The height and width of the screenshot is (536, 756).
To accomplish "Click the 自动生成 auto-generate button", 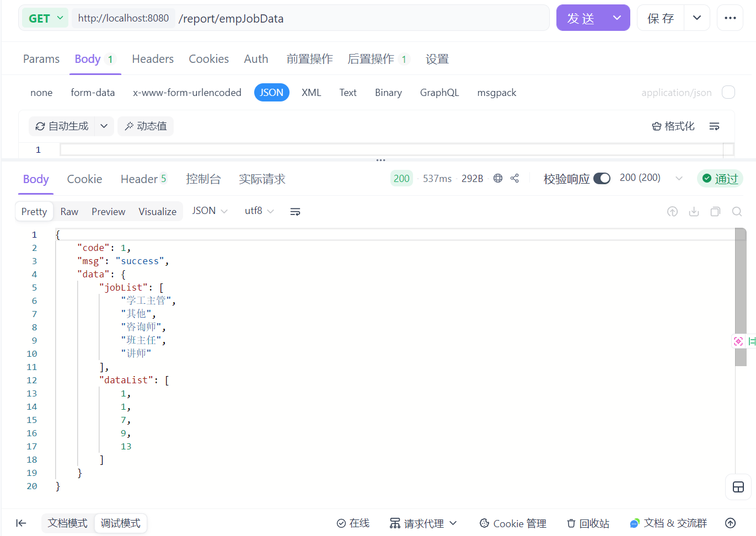I will 62,126.
